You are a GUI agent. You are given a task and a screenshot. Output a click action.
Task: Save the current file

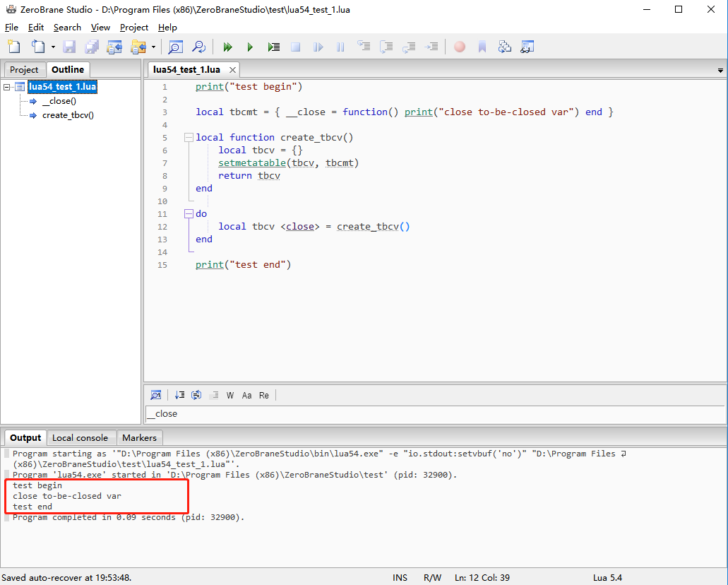click(x=68, y=46)
